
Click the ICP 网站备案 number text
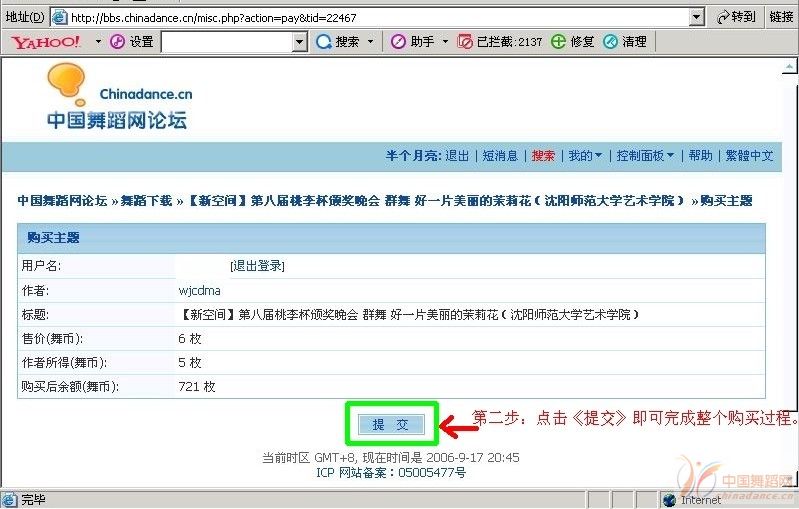(391, 473)
